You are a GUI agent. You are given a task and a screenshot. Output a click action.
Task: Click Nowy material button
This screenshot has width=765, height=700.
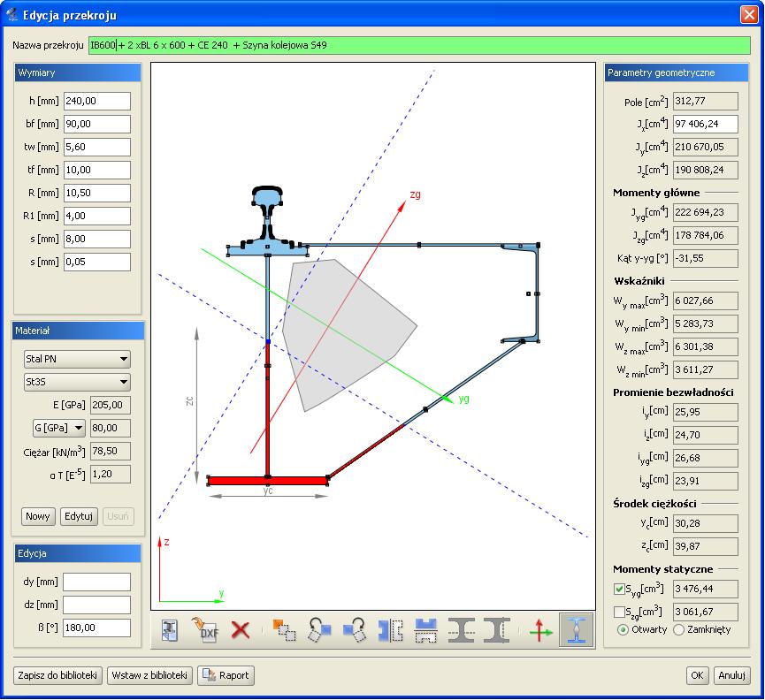(x=38, y=516)
